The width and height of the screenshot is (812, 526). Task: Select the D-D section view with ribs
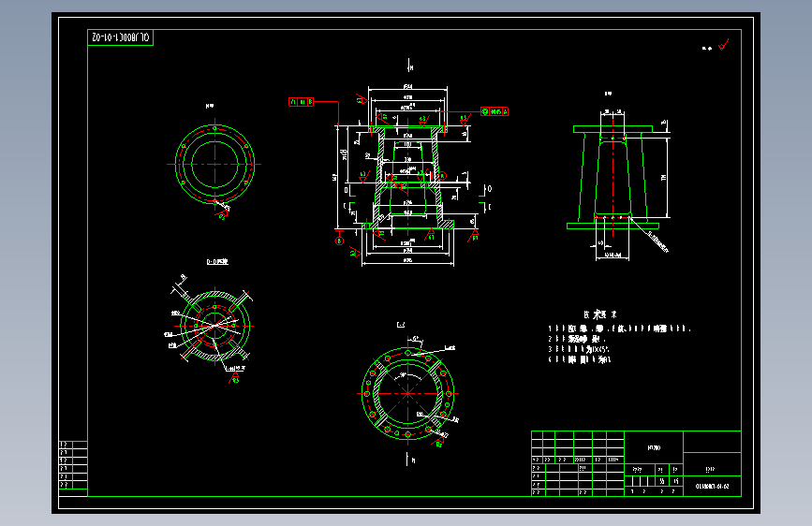tap(214, 326)
